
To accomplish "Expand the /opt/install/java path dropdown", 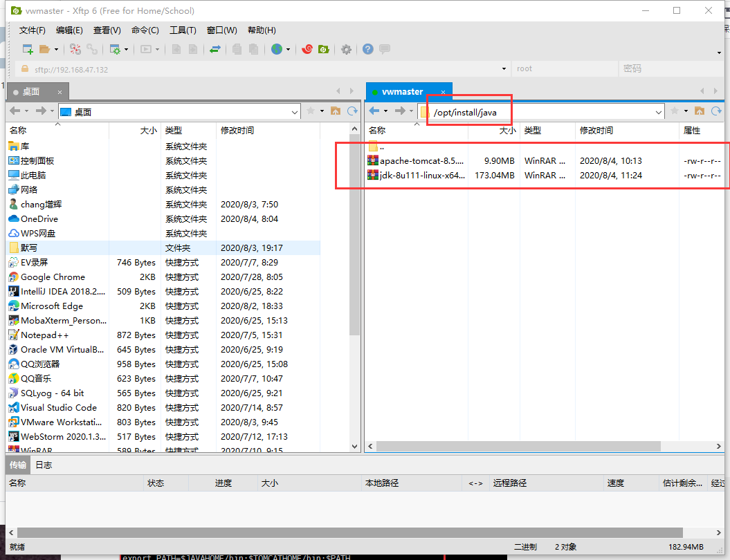I will (x=658, y=112).
